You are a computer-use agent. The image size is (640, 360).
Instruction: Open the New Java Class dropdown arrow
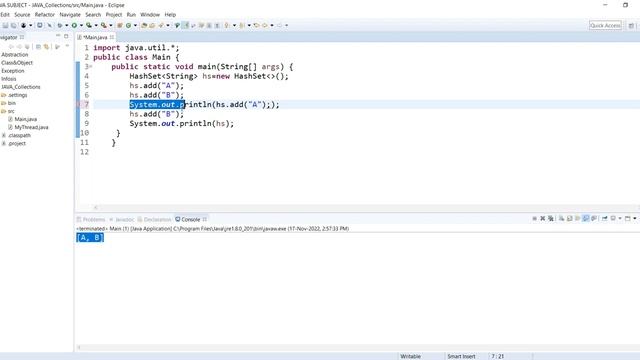click(135, 25)
